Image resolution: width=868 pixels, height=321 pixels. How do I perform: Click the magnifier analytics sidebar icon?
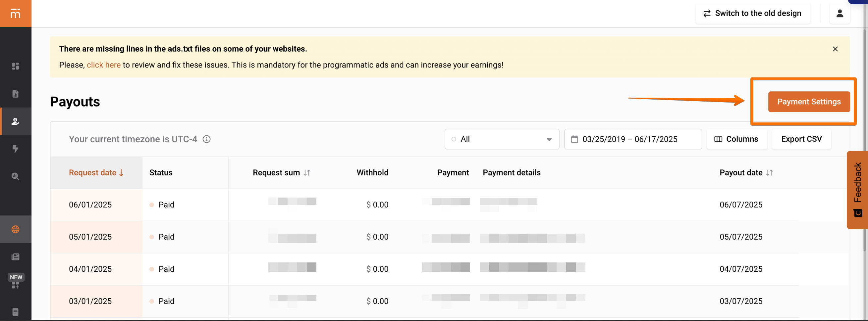16,176
